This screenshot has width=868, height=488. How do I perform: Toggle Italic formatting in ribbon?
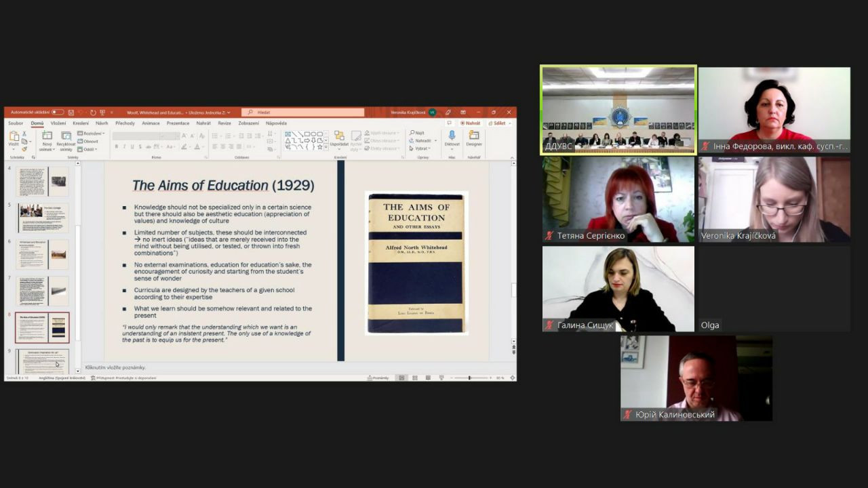[125, 146]
